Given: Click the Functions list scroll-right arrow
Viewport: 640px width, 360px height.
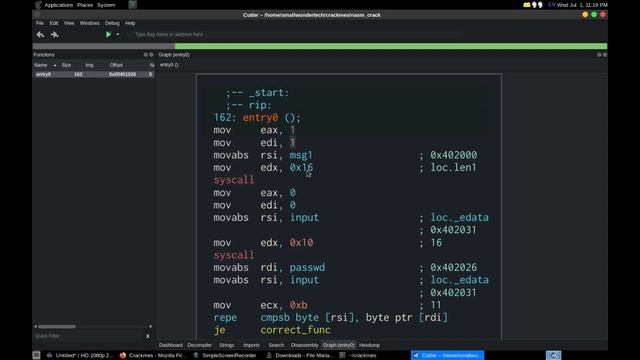Looking at the screenshot, I should point(151,327).
